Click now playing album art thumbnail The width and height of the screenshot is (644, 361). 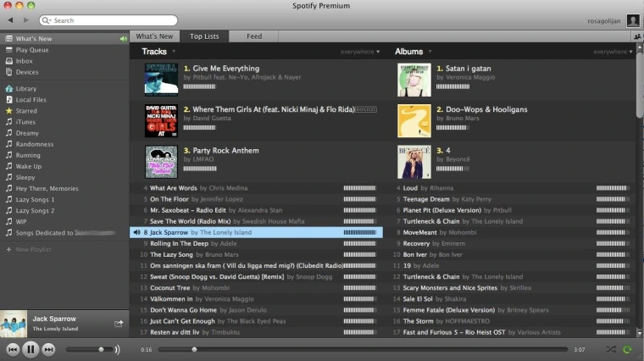pyautogui.click(x=14, y=324)
